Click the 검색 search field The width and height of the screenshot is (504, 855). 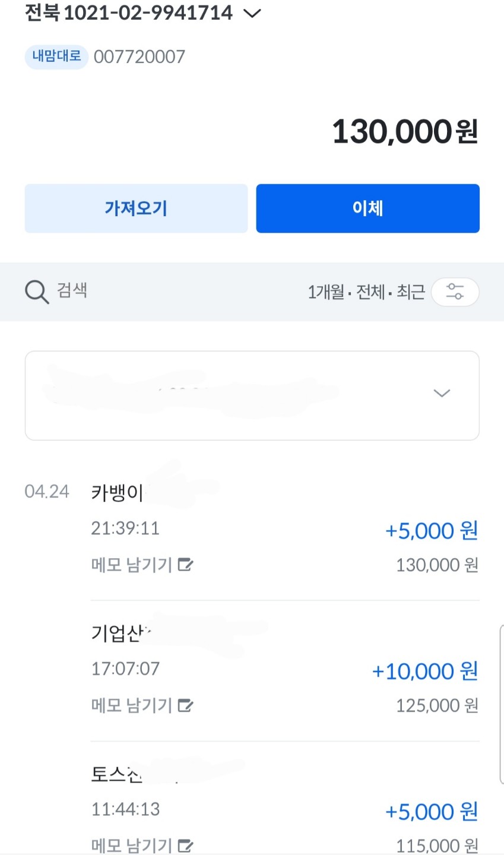click(x=72, y=290)
